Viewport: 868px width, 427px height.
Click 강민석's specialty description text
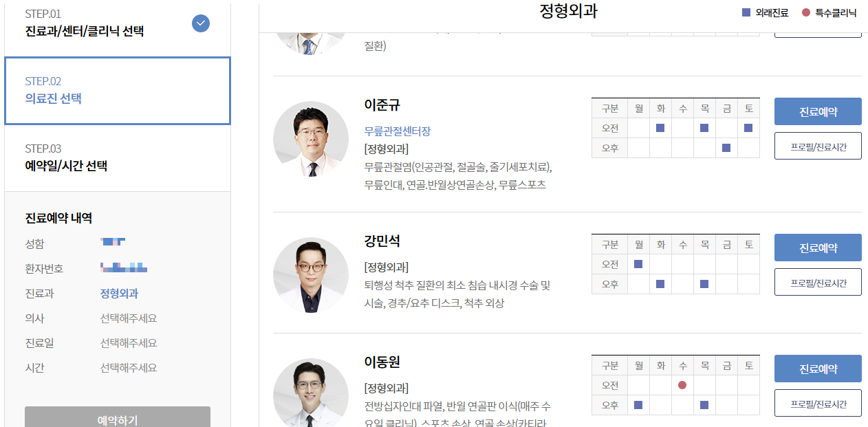point(457,294)
